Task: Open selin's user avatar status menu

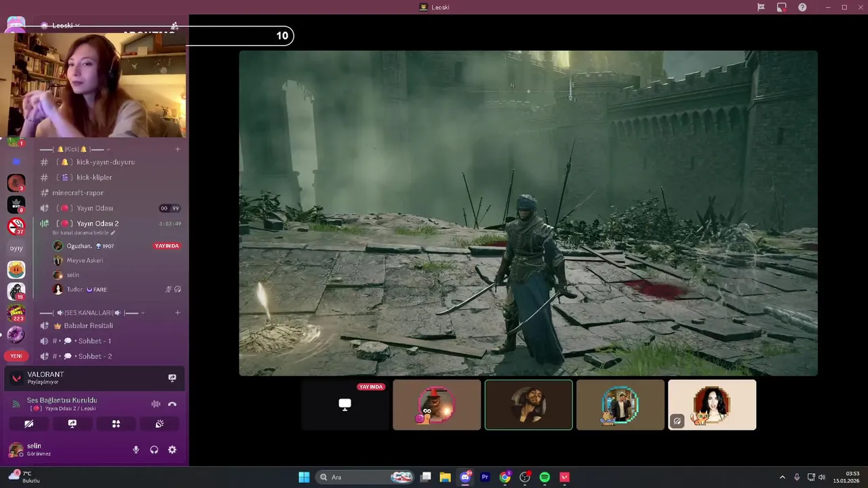Action: pos(15,449)
